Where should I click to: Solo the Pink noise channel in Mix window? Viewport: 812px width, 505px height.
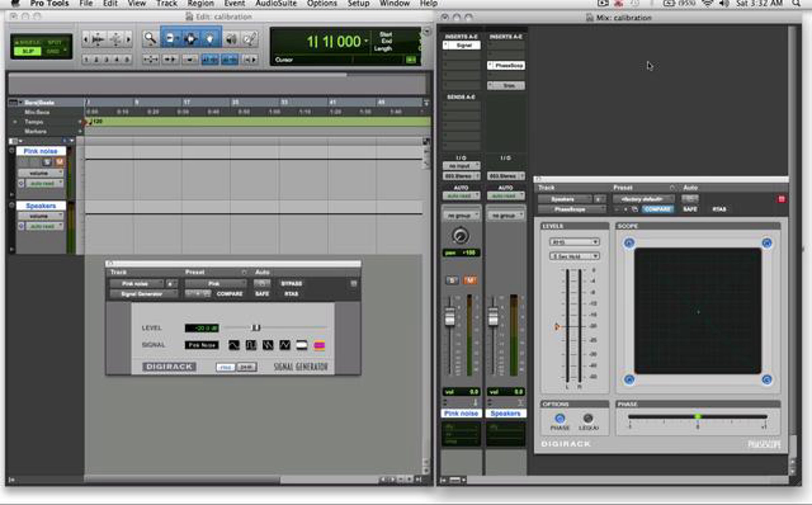(452, 280)
